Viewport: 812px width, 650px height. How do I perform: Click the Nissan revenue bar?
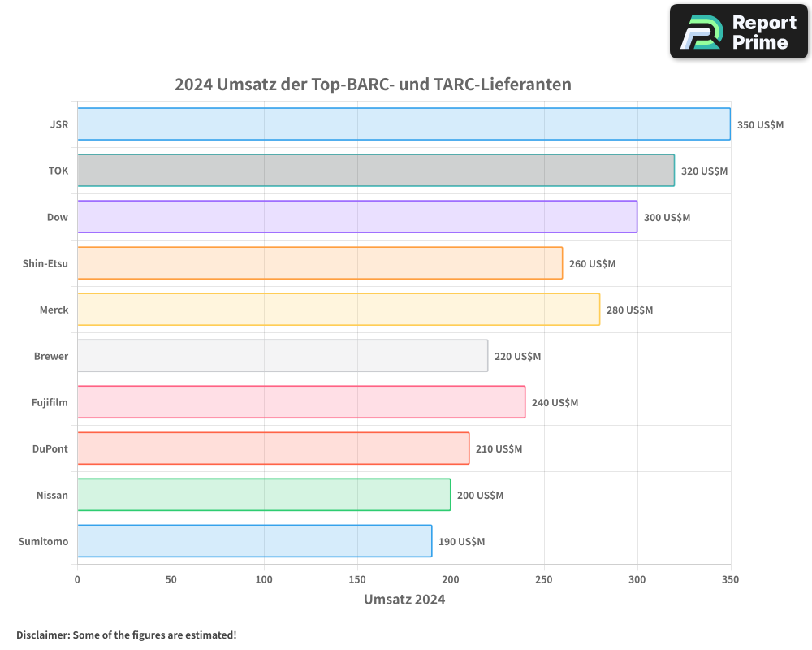263,495
